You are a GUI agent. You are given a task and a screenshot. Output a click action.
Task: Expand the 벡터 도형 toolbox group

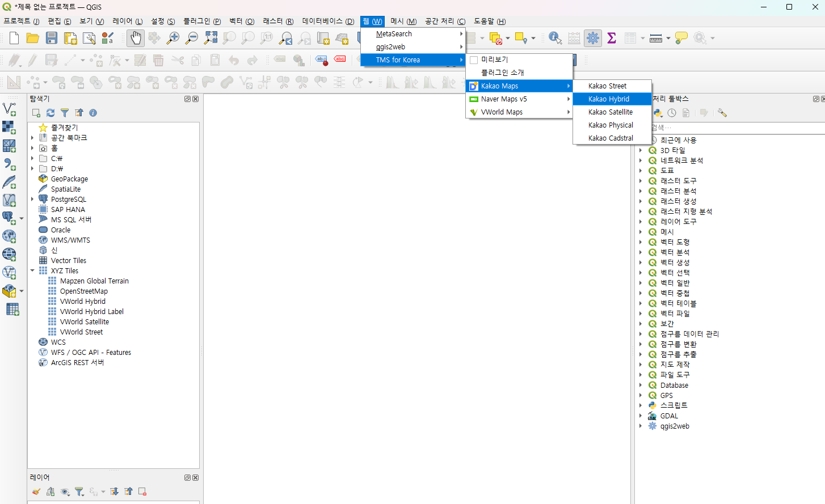pos(641,242)
